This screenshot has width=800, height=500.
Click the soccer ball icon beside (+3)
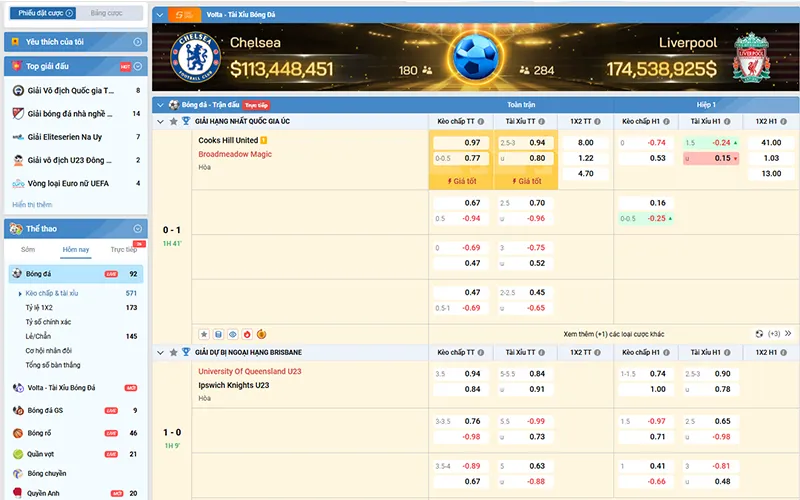click(x=759, y=334)
